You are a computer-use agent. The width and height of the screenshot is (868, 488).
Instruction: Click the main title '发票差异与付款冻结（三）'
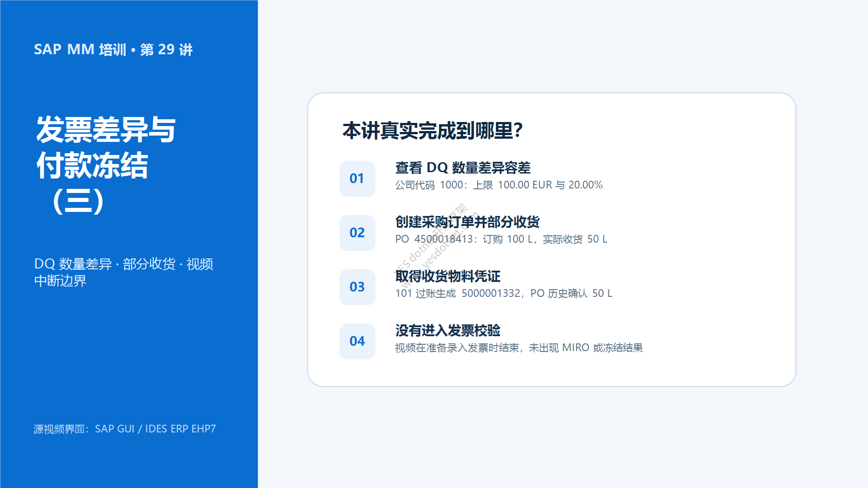(x=106, y=165)
